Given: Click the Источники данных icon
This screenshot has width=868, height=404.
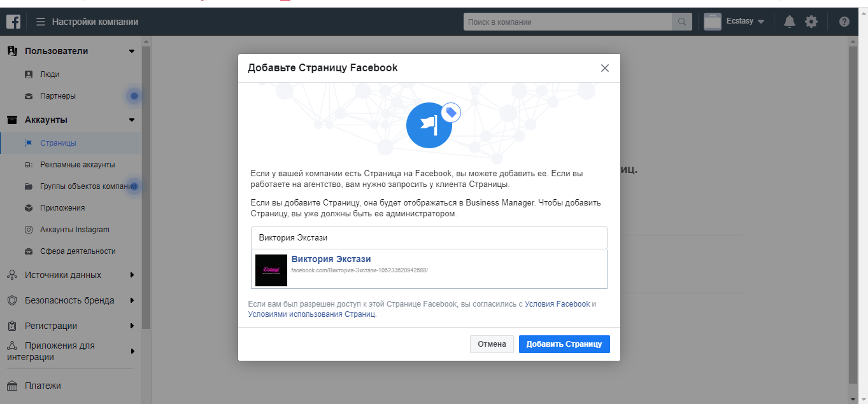Looking at the screenshot, I should click(11, 275).
